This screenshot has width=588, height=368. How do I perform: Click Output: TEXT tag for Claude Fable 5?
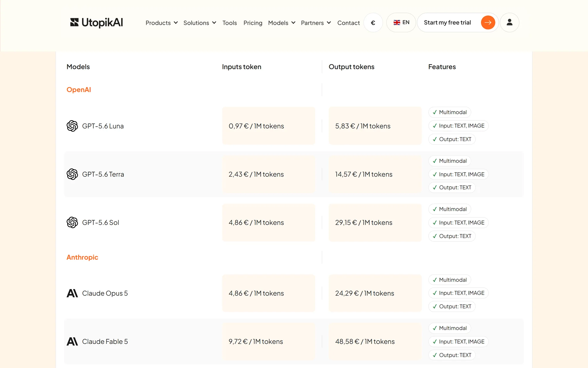click(452, 355)
